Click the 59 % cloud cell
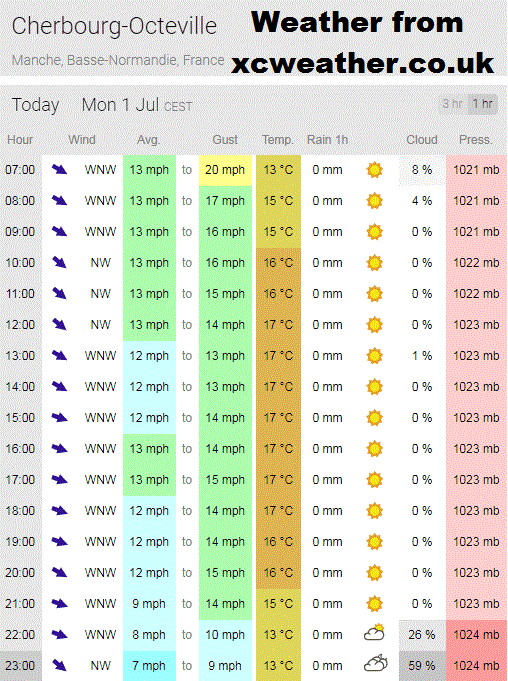The height and width of the screenshot is (681, 508). click(422, 666)
